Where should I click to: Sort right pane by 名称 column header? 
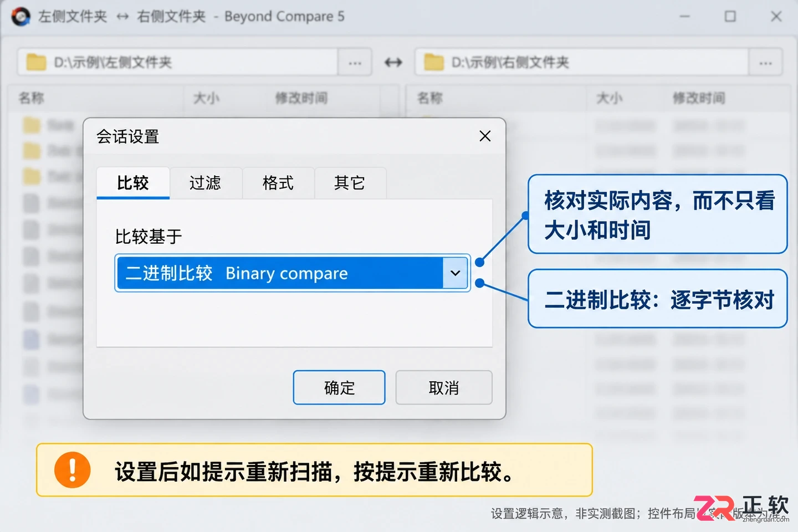click(x=430, y=98)
